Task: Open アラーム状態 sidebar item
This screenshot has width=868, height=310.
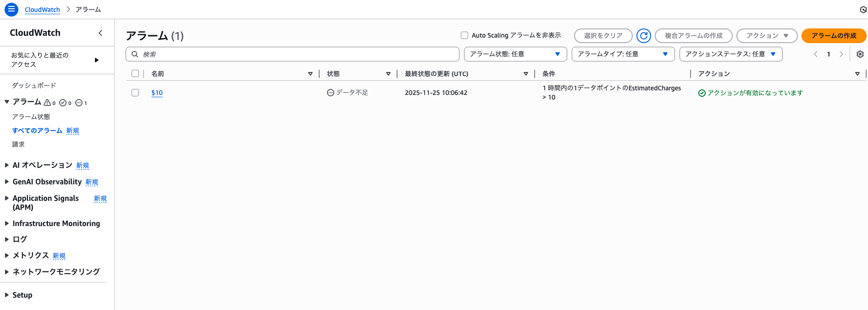Action: [31, 117]
